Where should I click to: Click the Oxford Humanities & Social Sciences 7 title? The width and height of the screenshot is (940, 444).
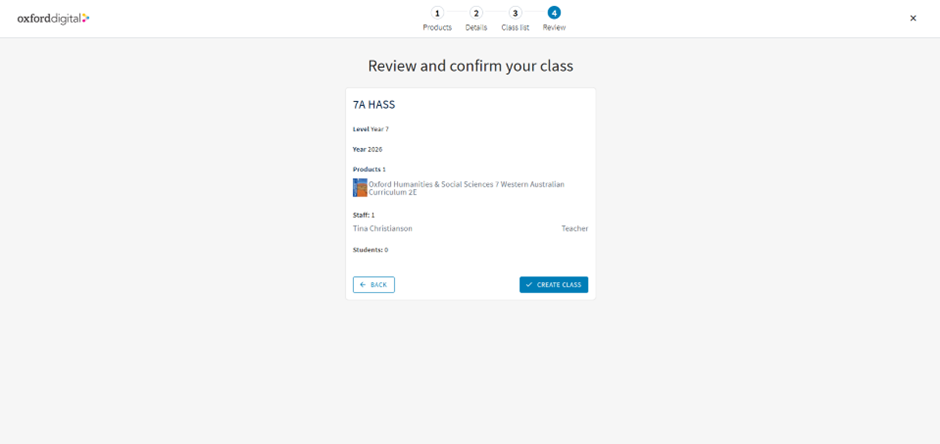point(466,188)
